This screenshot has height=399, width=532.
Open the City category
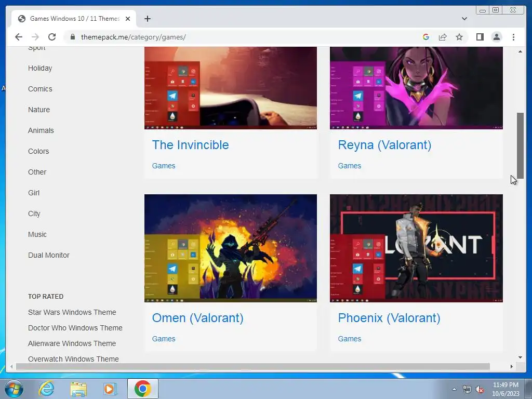pyautogui.click(x=34, y=214)
